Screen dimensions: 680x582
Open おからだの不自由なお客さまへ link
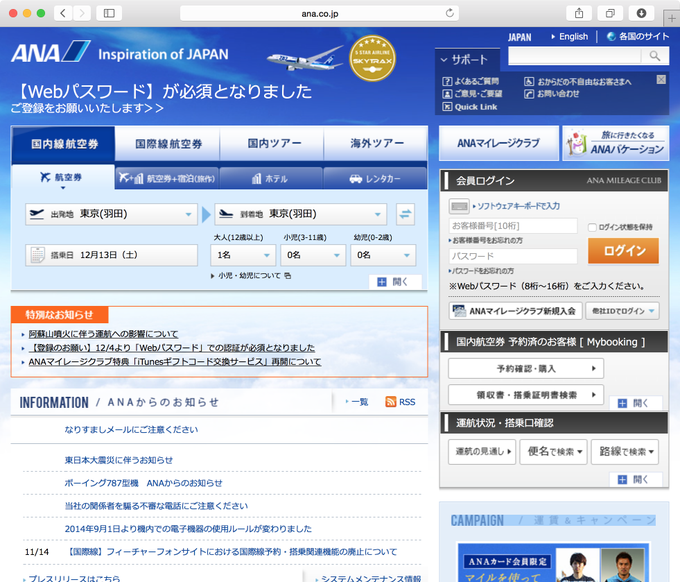[578, 82]
